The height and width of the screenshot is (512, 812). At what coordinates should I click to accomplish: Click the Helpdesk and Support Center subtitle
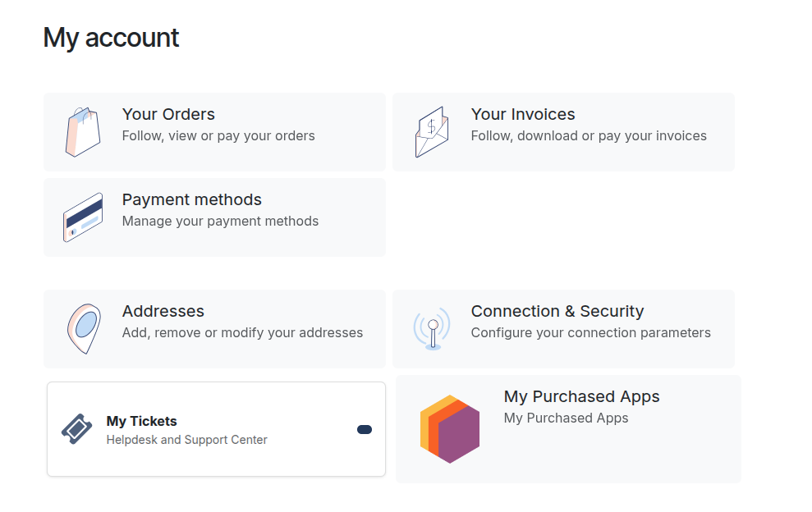186,440
